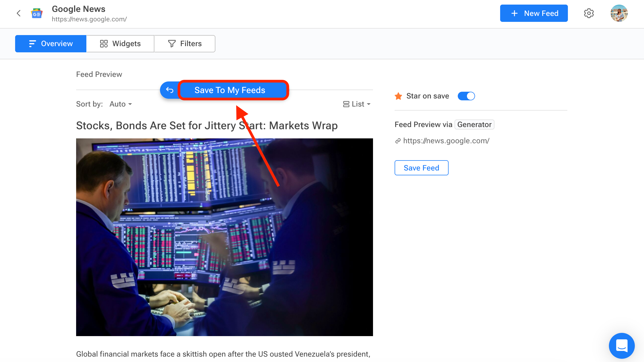Click the link chain icon by feed URL
The height and width of the screenshot is (362, 644).
pos(398,141)
